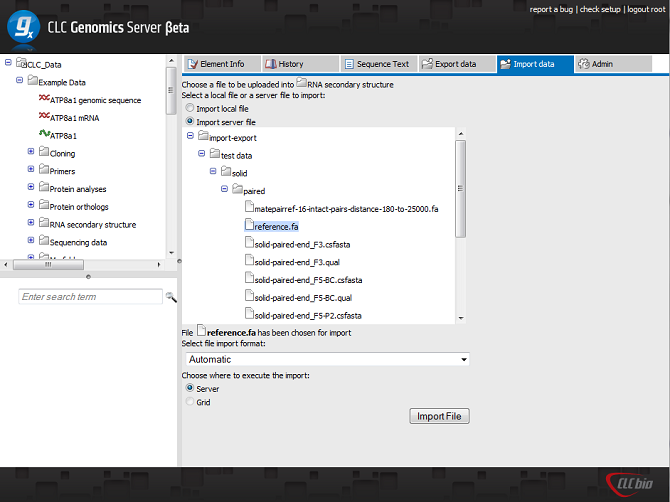Viewport: 670px width, 502px height.
Task: Click the Cloning folder icon
Action: (44, 153)
